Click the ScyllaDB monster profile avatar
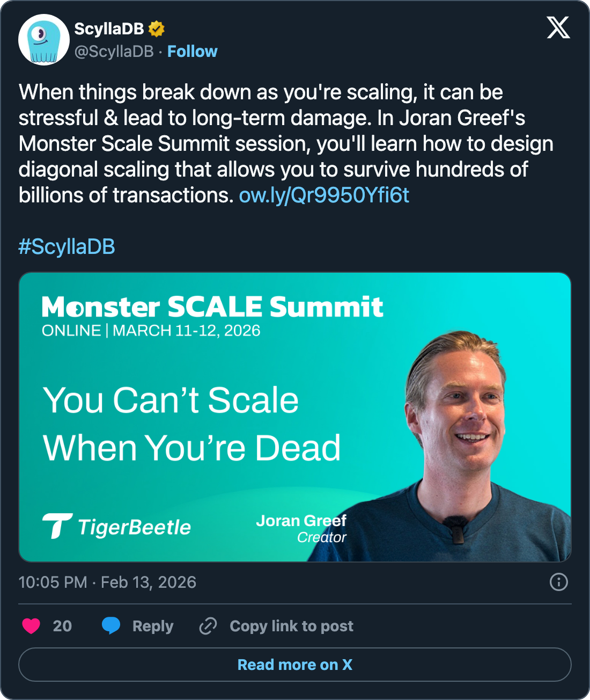 [x=44, y=40]
